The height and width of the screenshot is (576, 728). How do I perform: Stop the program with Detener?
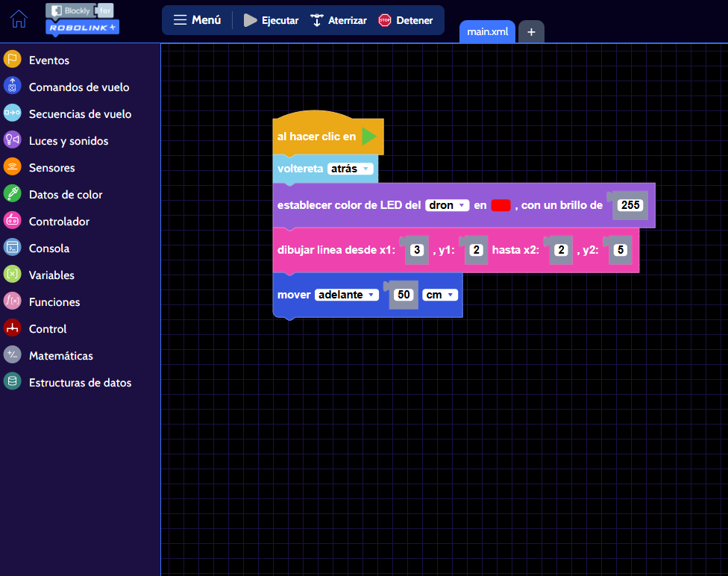[406, 20]
